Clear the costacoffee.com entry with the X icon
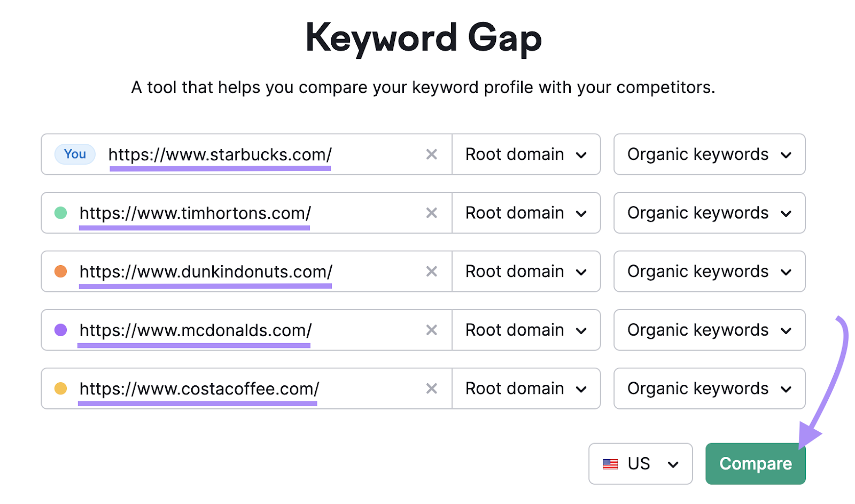This screenshot has width=855, height=504. pos(432,389)
